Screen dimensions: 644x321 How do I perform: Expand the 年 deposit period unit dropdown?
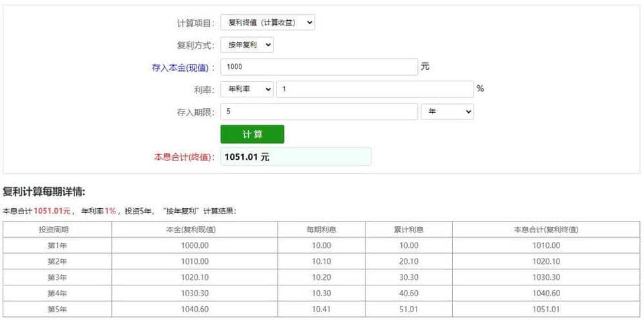point(447,111)
